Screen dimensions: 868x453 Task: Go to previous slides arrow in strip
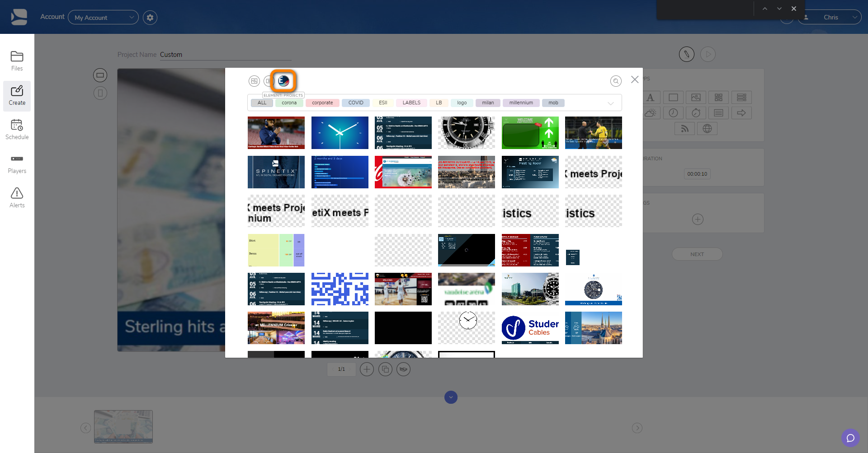pos(86,428)
